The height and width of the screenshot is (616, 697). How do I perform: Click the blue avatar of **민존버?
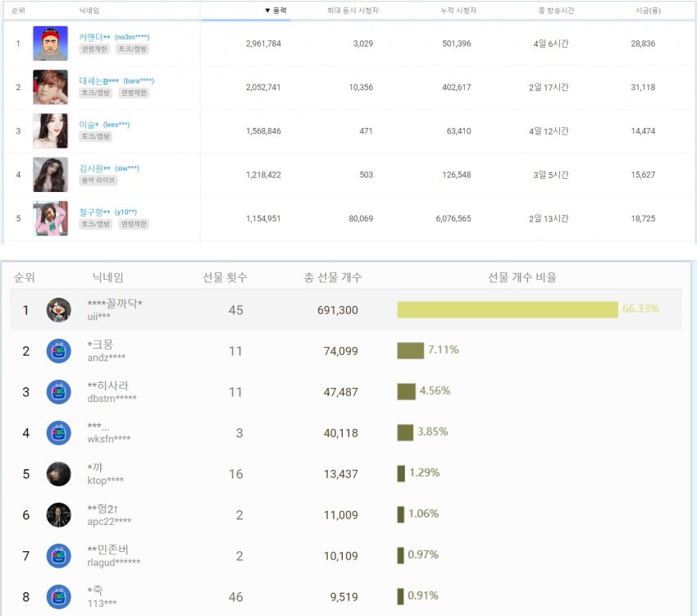(59, 555)
